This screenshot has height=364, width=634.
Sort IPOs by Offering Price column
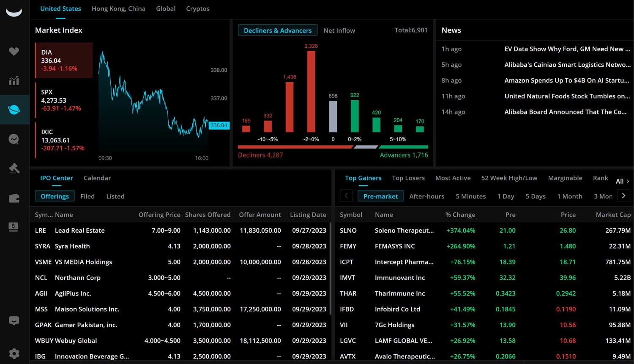[x=159, y=215]
